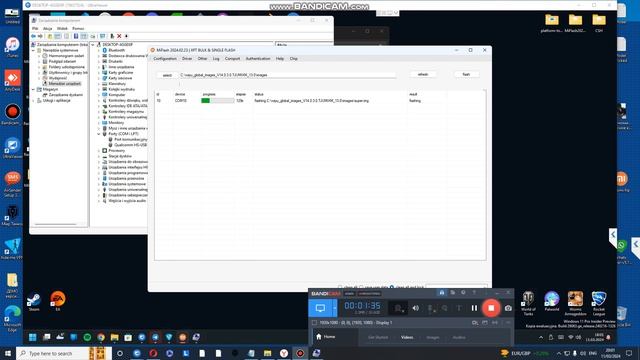The image size is (640, 360).
Task: Expand the Usługi i aplikacje node
Action: pyautogui.click(x=34, y=100)
